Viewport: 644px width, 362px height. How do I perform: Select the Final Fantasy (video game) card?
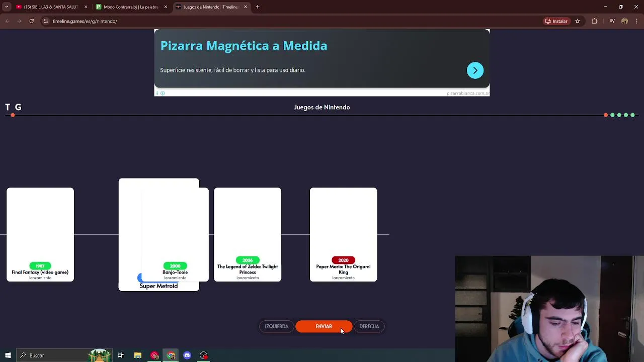[x=40, y=234]
